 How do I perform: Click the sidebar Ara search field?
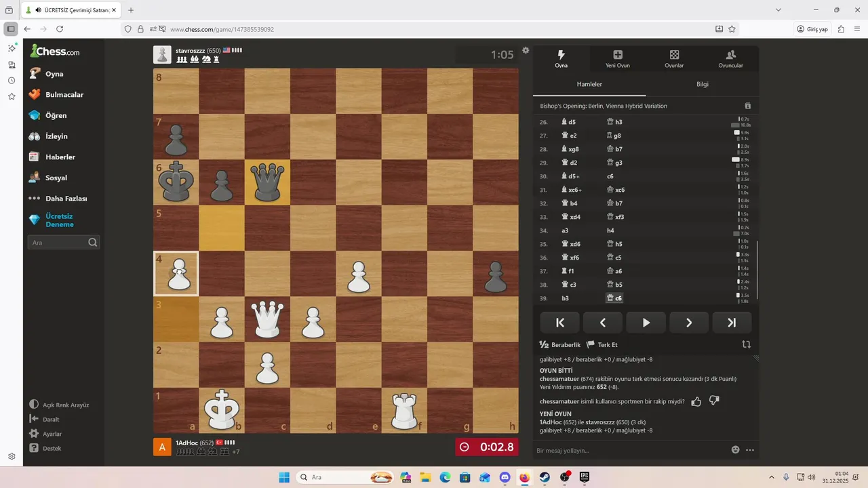point(64,243)
